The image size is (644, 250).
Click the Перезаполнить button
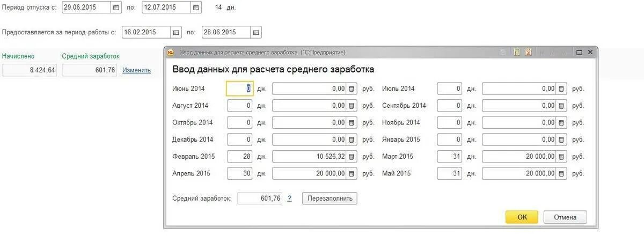330,198
